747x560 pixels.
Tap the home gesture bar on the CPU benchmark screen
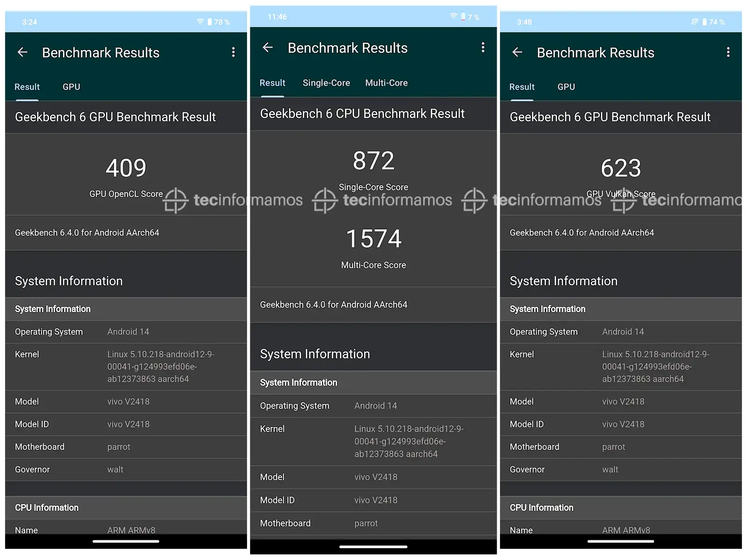click(373, 546)
